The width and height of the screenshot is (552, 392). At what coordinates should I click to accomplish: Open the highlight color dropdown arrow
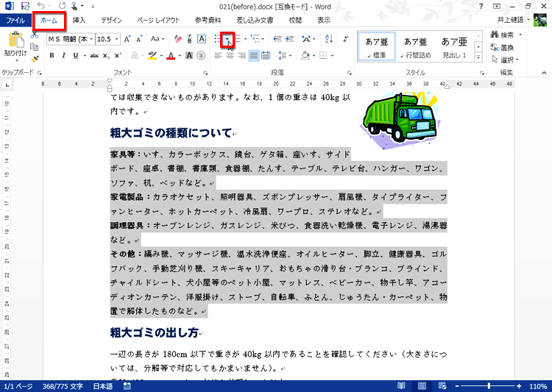point(161,56)
